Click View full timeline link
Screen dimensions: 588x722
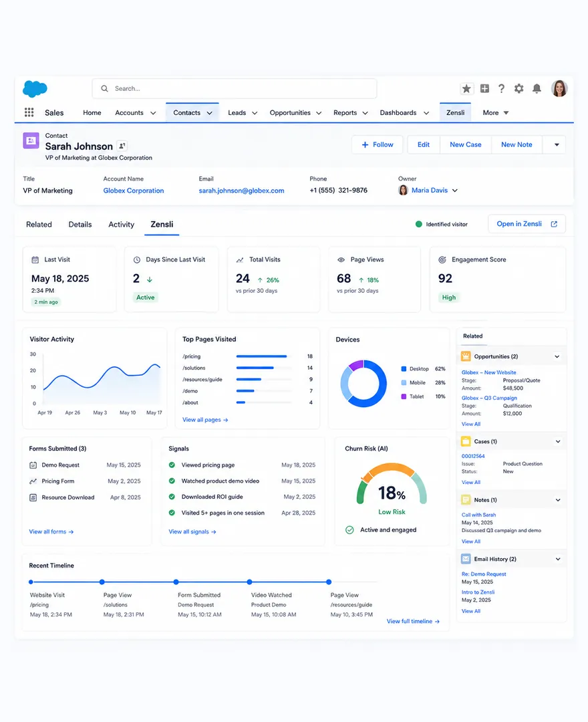[x=413, y=621]
